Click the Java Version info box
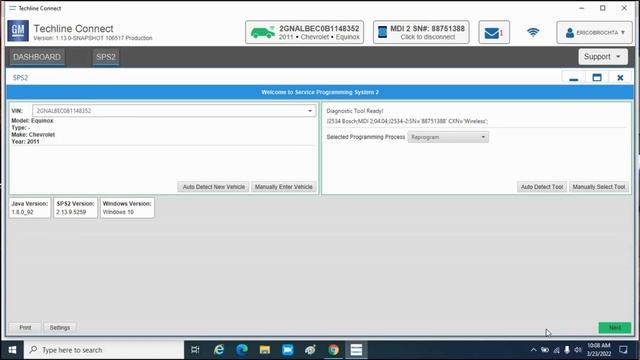The height and width of the screenshot is (360, 640). click(x=30, y=208)
